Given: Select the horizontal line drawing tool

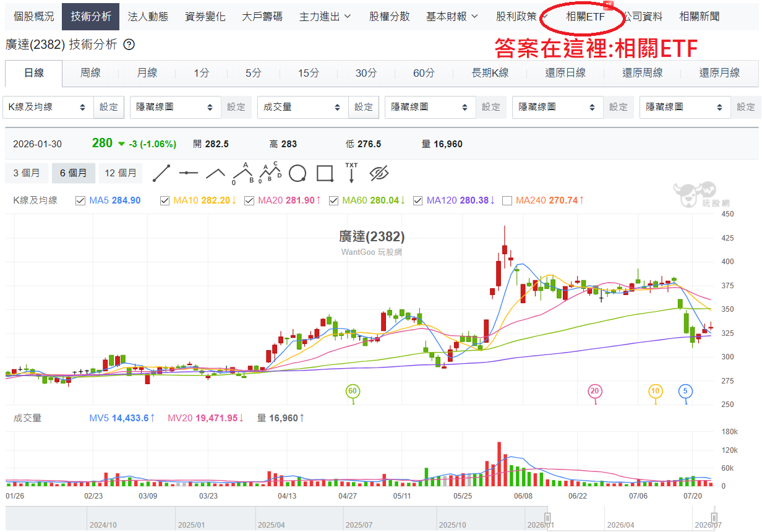Looking at the screenshot, I should click(x=188, y=173).
